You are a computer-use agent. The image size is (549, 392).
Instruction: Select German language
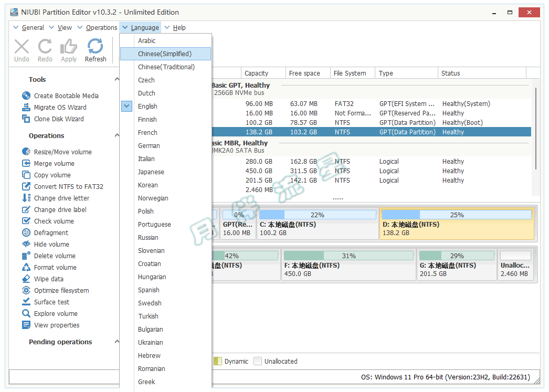coord(166,145)
